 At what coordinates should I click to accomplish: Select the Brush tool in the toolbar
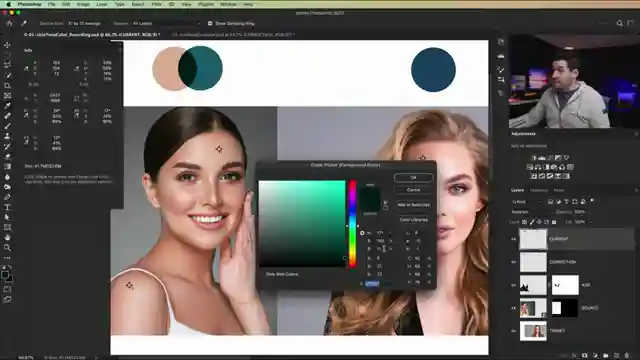(x=7, y=126)
